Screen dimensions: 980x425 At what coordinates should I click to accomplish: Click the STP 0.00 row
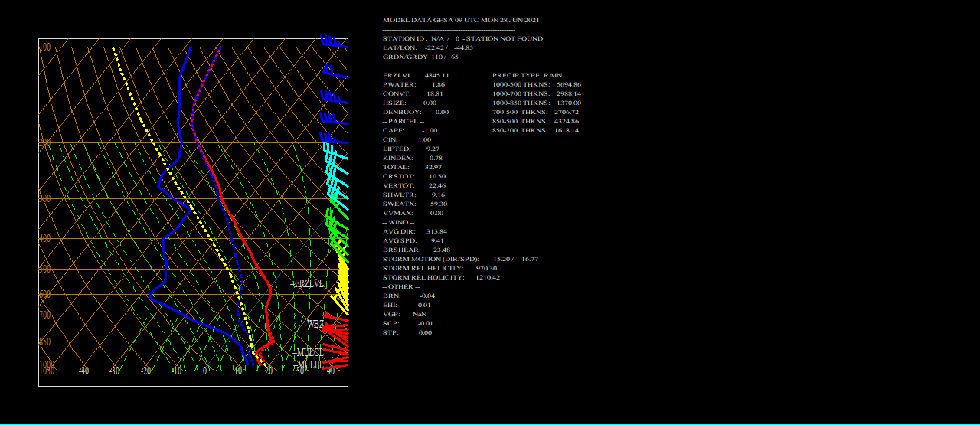pos(407,332)
